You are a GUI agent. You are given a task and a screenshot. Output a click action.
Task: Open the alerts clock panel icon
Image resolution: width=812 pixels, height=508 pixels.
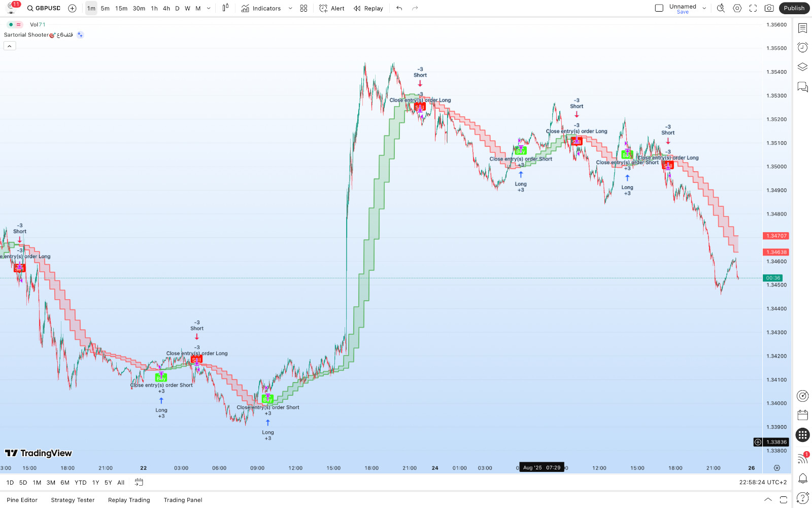(x=802, y=47)
